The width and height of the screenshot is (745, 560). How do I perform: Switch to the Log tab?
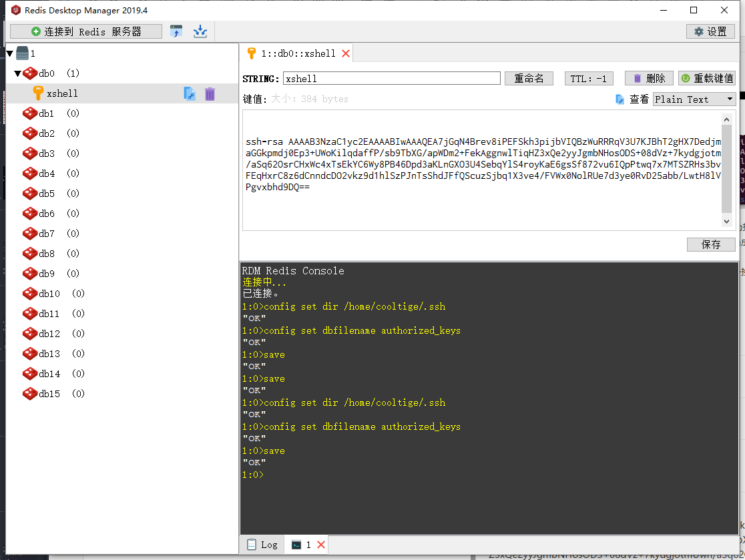(x=262, y=545)
